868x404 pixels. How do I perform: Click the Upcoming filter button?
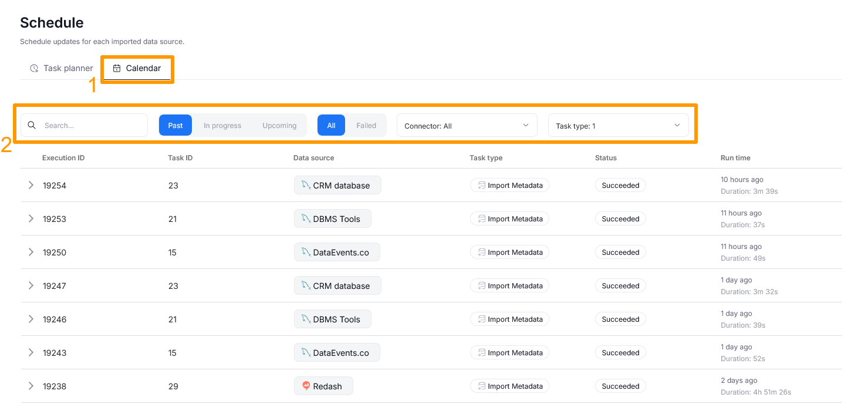(279, 125)
